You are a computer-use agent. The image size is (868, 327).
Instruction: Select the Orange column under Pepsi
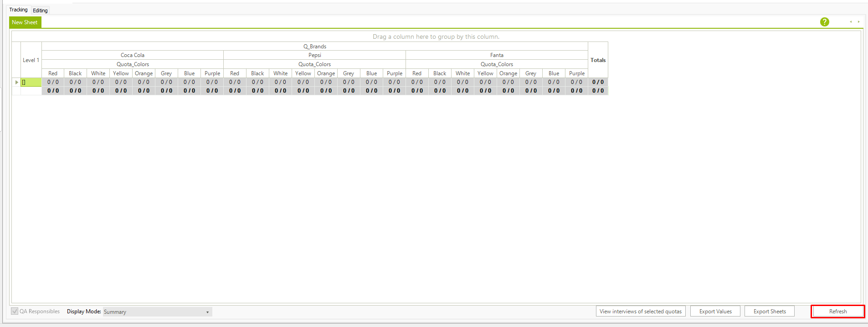pos(326,73)
